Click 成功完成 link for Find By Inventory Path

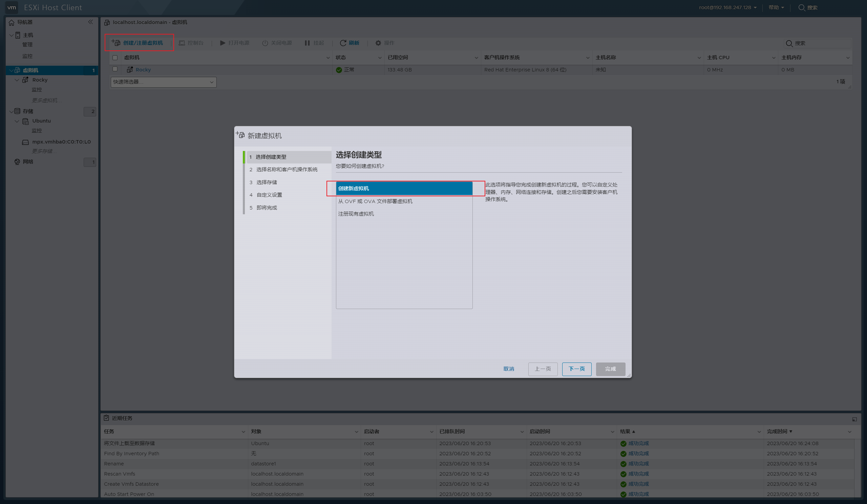638,454
